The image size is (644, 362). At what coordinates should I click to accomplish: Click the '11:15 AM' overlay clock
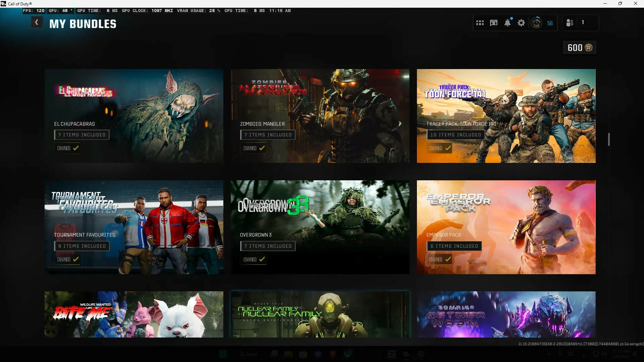tap(280, 11)
